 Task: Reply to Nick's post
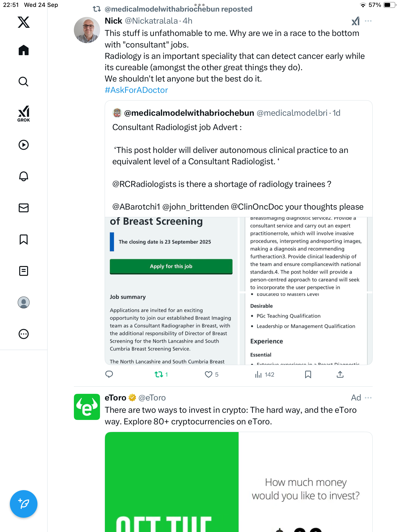pyautogui.click(x=109, y=374)
